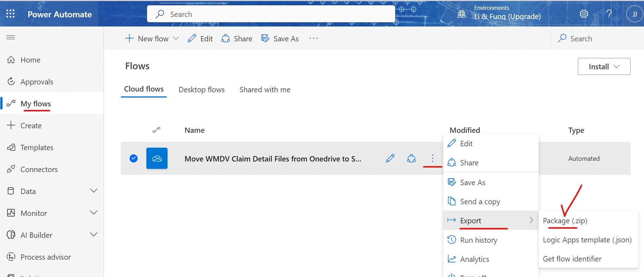The width and height of the screenshot is (644, 277).
Task: Uncheck the selected flow row checkbox
Action: coord(134,158)
